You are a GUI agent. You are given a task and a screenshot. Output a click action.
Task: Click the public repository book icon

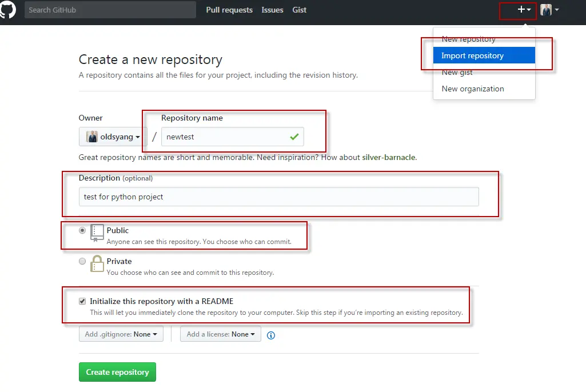(x=97, y=233)
